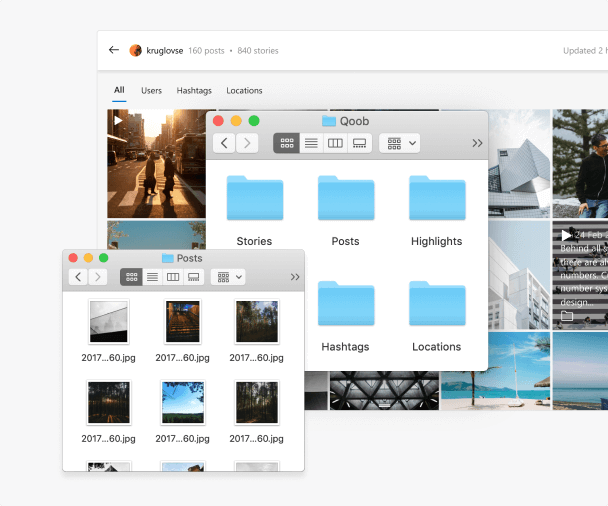Screen dimensions: 608x506
Task: Select list view in Qoob window
Action: point(311,143)
